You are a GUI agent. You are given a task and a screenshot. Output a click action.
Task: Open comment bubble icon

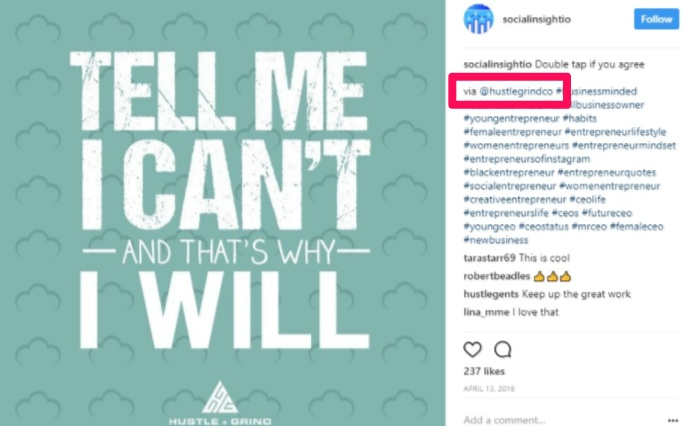coord(503,350)
